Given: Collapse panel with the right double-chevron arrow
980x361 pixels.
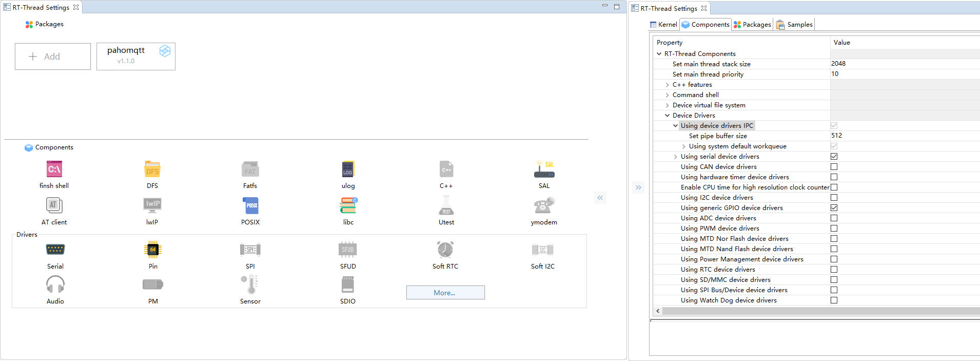Looking at the screenshot, I should [638, 187].
